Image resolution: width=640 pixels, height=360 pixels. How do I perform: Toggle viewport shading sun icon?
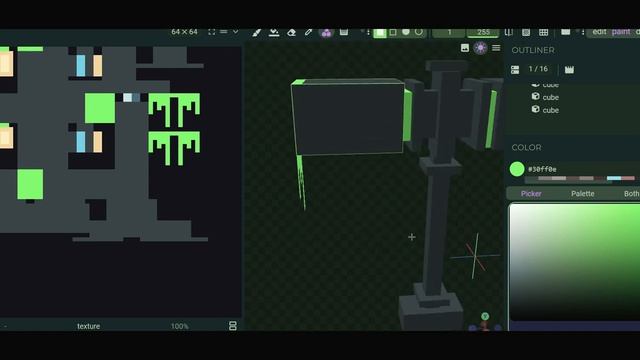[x=480, y=48]
